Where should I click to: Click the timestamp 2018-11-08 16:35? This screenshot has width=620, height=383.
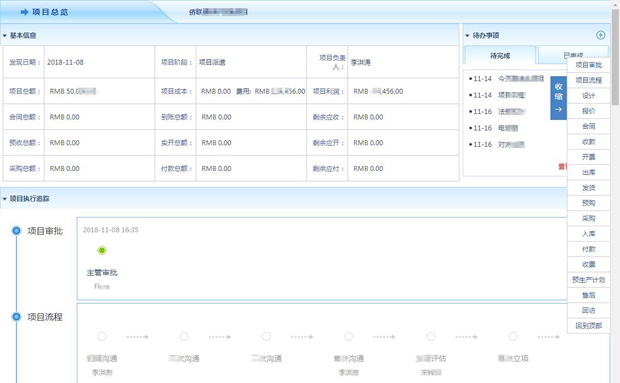110,230
